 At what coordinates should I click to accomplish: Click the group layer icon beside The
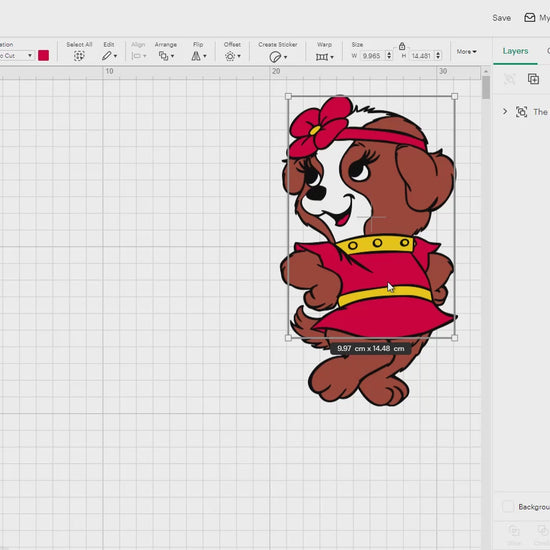click(x=521, y=112)
